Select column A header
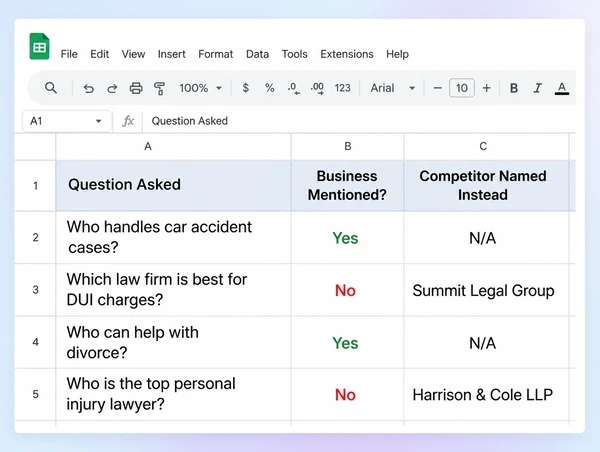The width and height of the screenshot is (600, 452). [x=173, y=146]
